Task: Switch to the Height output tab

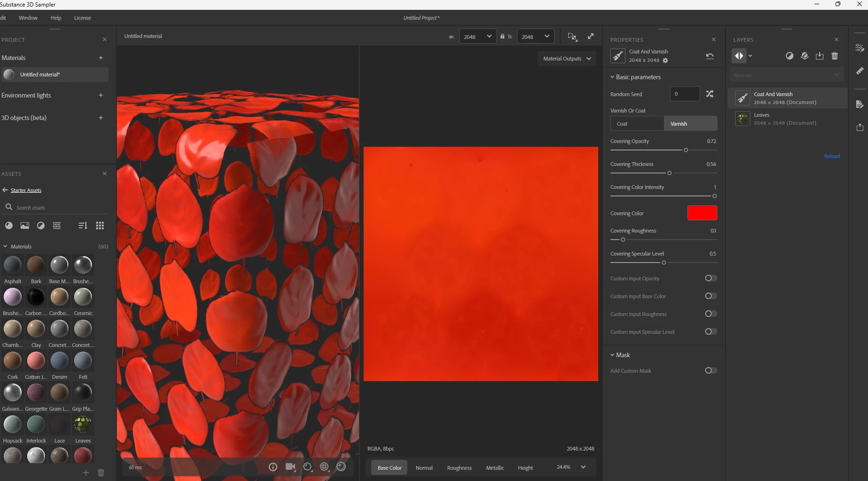Action: (x=525, y=468)
